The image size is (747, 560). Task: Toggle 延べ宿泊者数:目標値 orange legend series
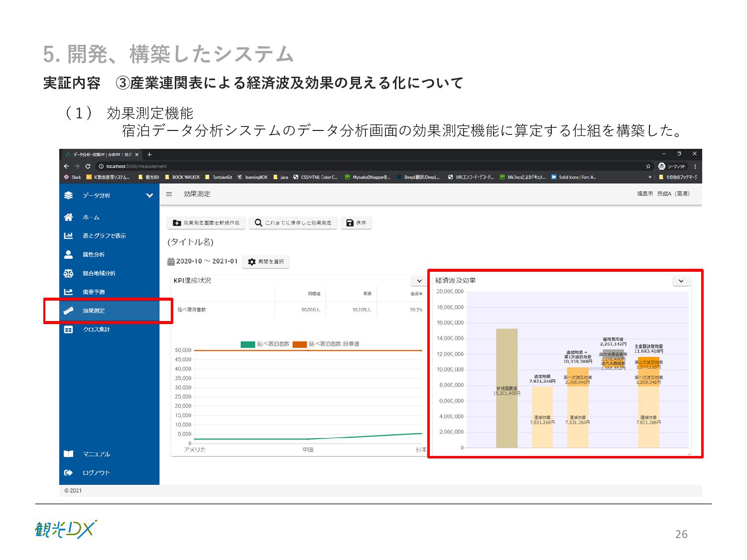click(x=326, y=344)
